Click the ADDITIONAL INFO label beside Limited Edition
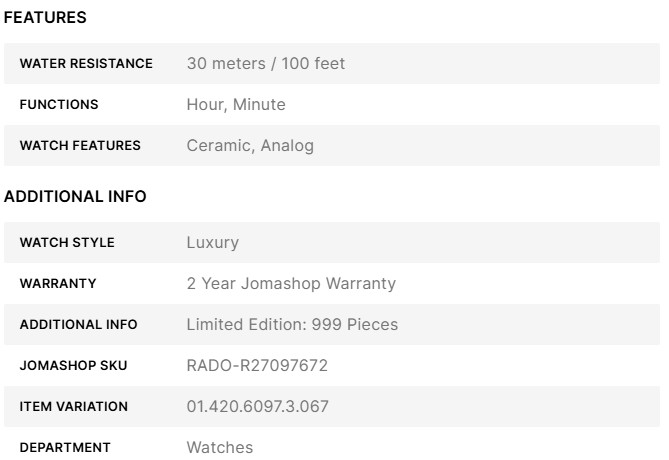 [79, 325]
